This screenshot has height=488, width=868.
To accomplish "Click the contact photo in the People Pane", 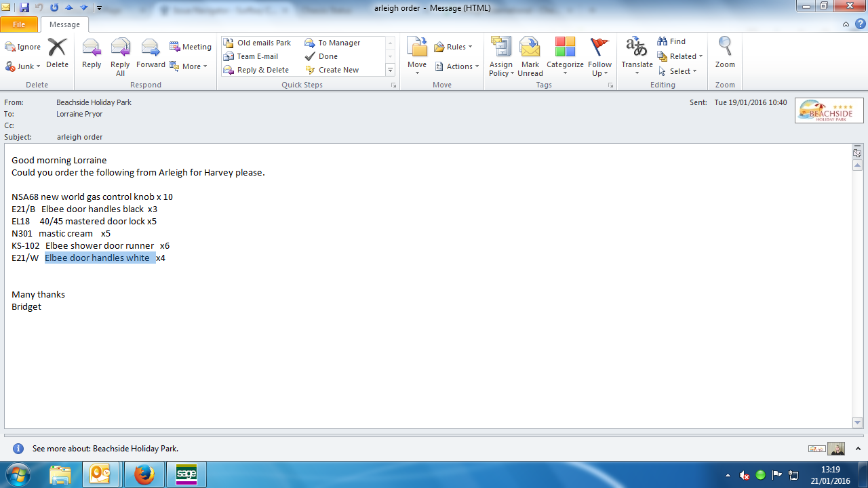I will point(836,449).
